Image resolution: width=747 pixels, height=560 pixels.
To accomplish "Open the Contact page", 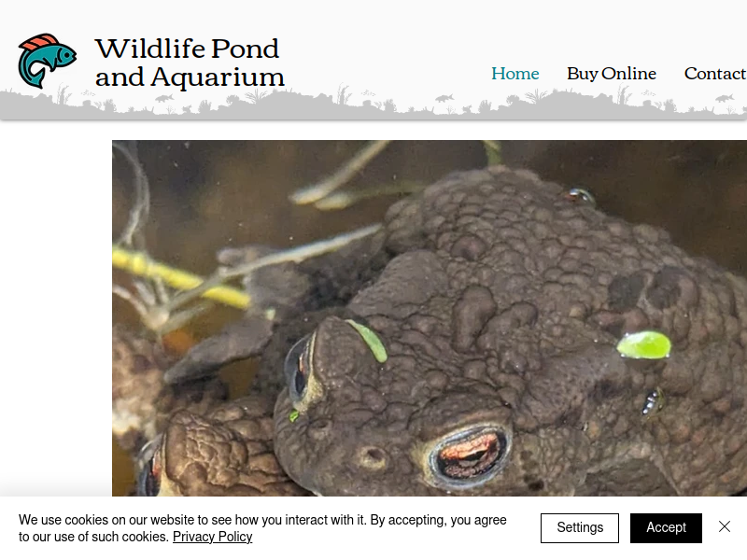I will (x=715, y=74).
